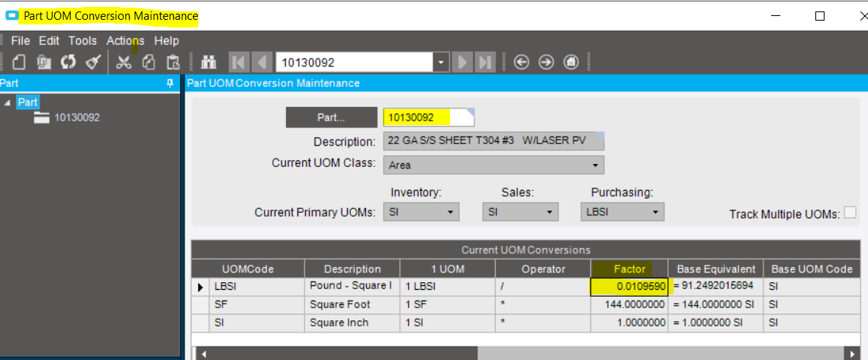
Task: Open the Current UOM Class dropdown
Action: (595, 165)
